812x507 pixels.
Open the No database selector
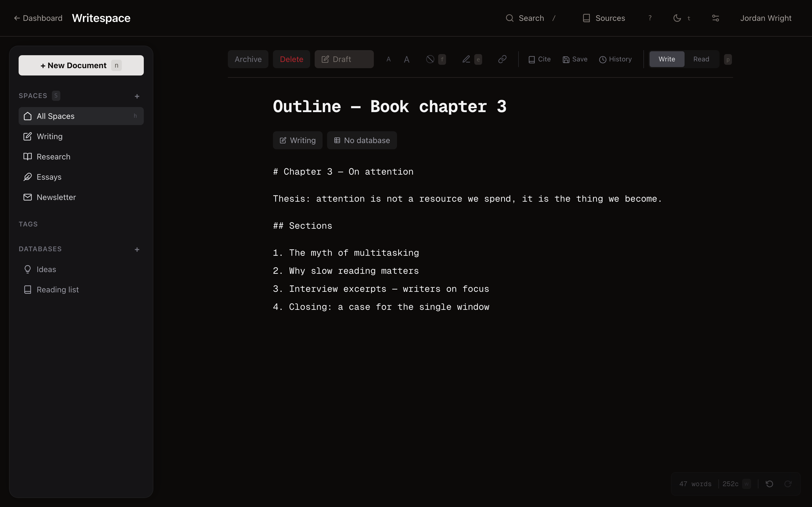361,140
